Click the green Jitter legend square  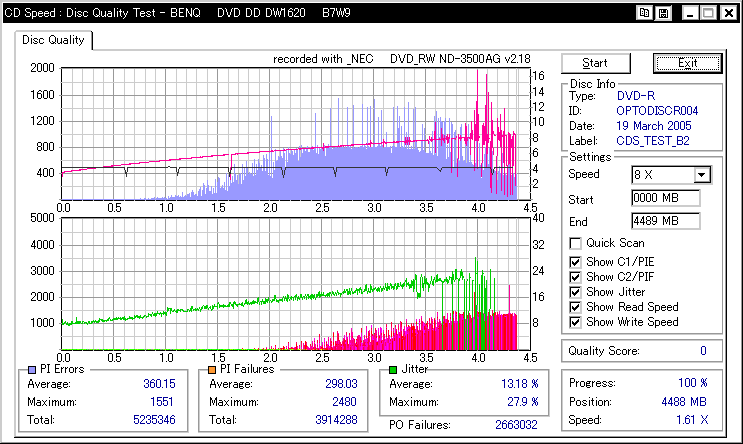(x=393, y=370)
